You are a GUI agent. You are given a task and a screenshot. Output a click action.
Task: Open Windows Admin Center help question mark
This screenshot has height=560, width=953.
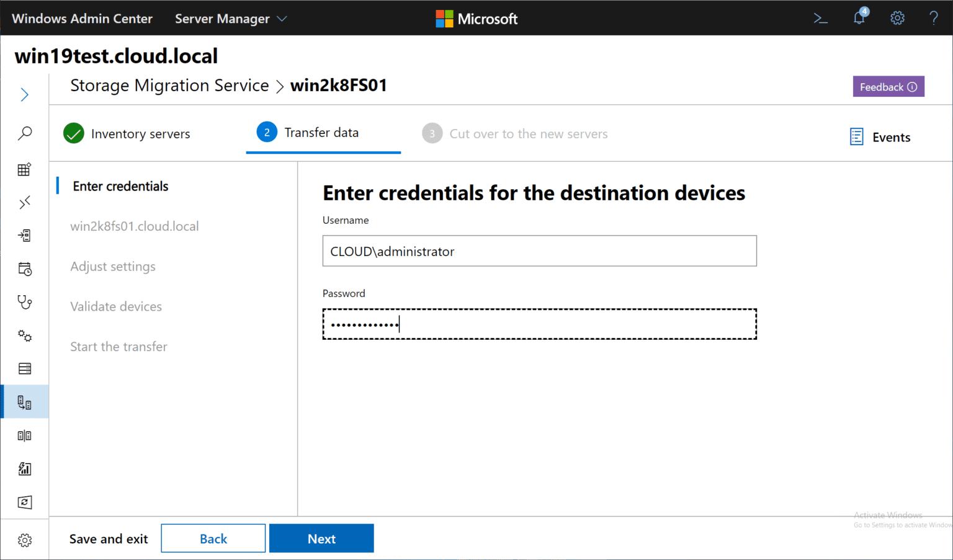click(934, 19)
